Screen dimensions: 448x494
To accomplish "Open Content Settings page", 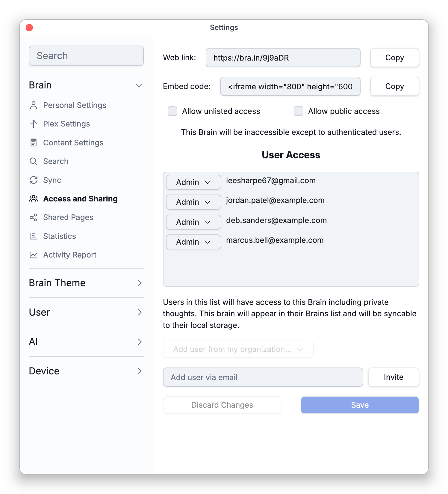I will tap(73, 143).
